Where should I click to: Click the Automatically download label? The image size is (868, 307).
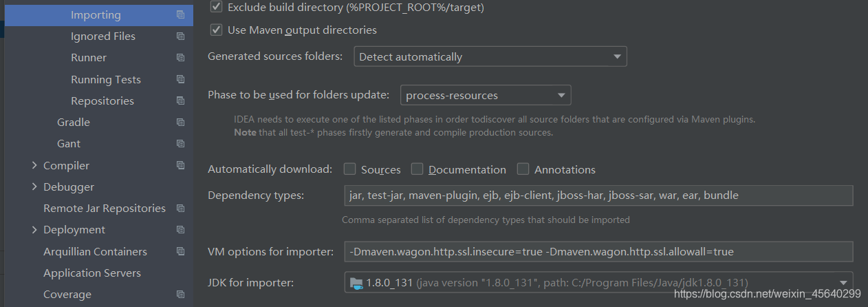[270, 169]
